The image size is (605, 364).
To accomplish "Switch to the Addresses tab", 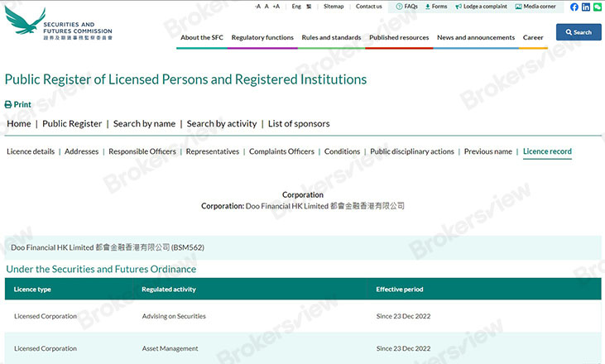I will tap(81, 151).
